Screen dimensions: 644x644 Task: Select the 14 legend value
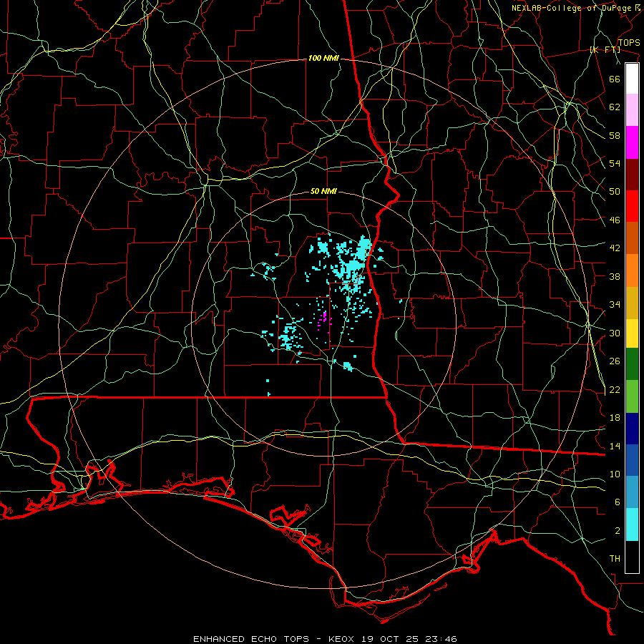[615, 446]
